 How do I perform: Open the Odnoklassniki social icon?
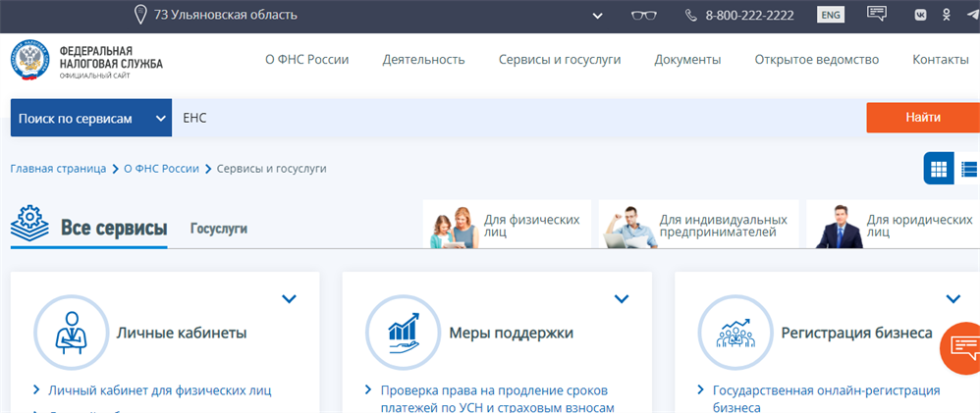coord(947,15)
